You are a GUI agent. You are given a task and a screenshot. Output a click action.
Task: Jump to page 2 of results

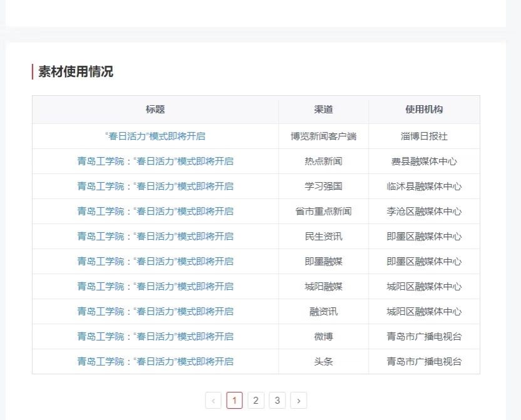(255, 401)
